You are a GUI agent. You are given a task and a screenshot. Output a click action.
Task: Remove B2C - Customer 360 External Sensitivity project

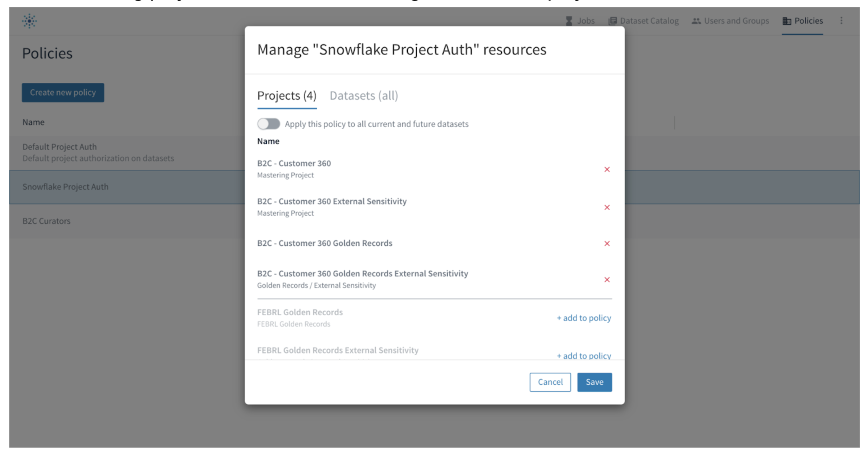click(607, 207)
